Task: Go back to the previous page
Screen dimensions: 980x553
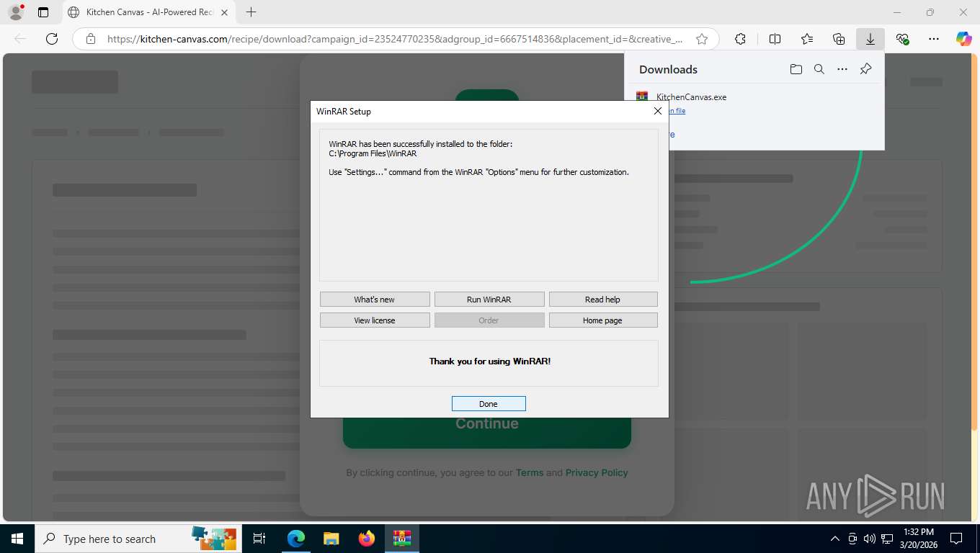Action: pyautogui.click(x=20, y=39)
